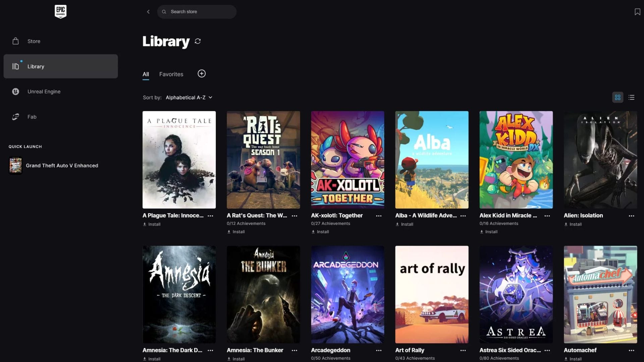644x362 pixels.
Task: Open options menu for Amnesia: The Bunker
Action: tap(294, 350)
